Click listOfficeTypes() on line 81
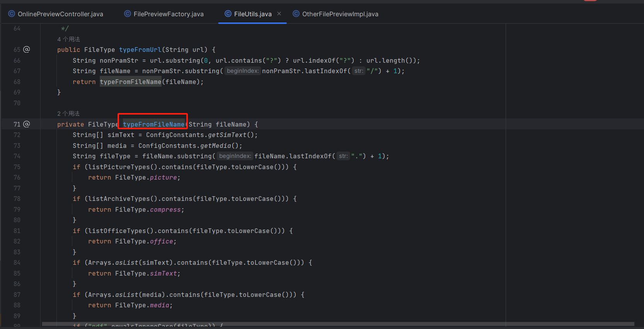644x329 pixels. [121, 231]
